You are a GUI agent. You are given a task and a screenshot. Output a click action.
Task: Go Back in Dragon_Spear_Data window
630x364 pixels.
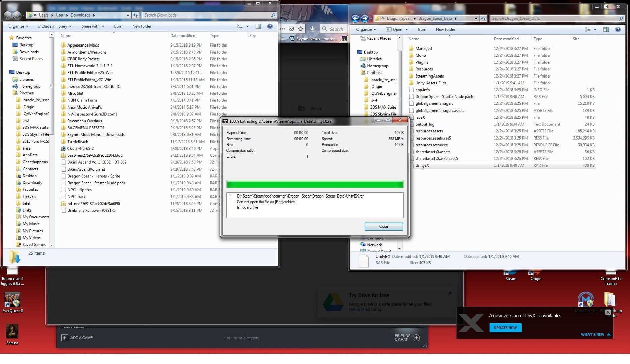coord(355,19)
